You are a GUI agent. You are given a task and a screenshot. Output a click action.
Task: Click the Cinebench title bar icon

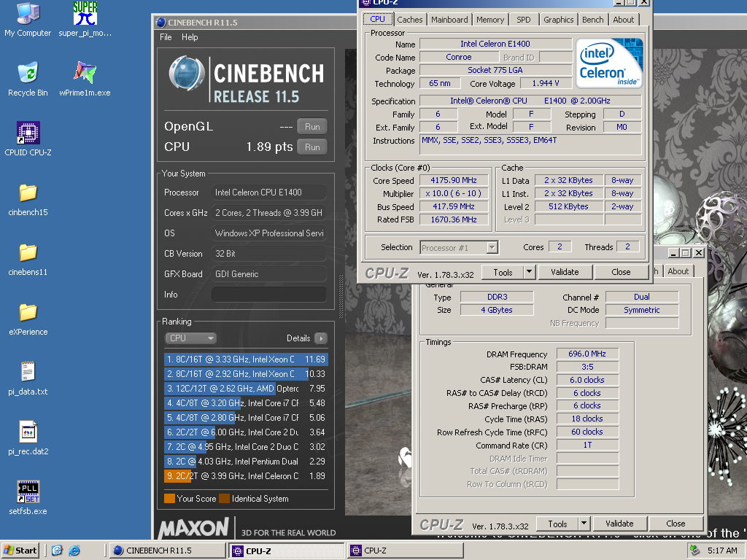point(161,23)
